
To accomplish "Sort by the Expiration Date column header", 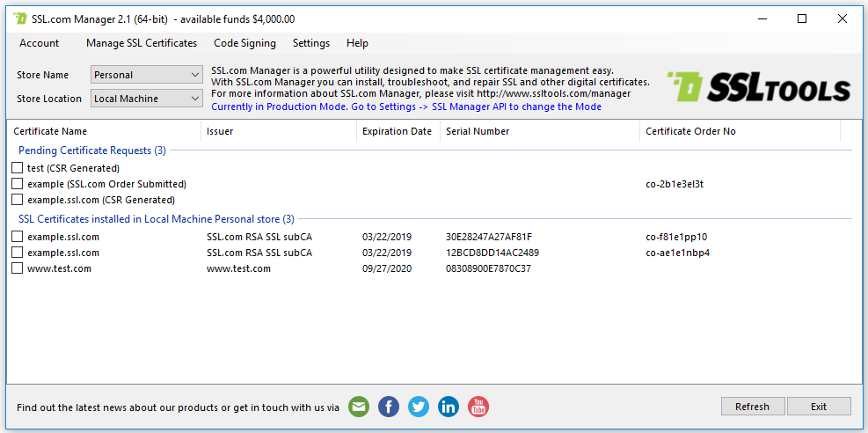I will click(398, 131).
